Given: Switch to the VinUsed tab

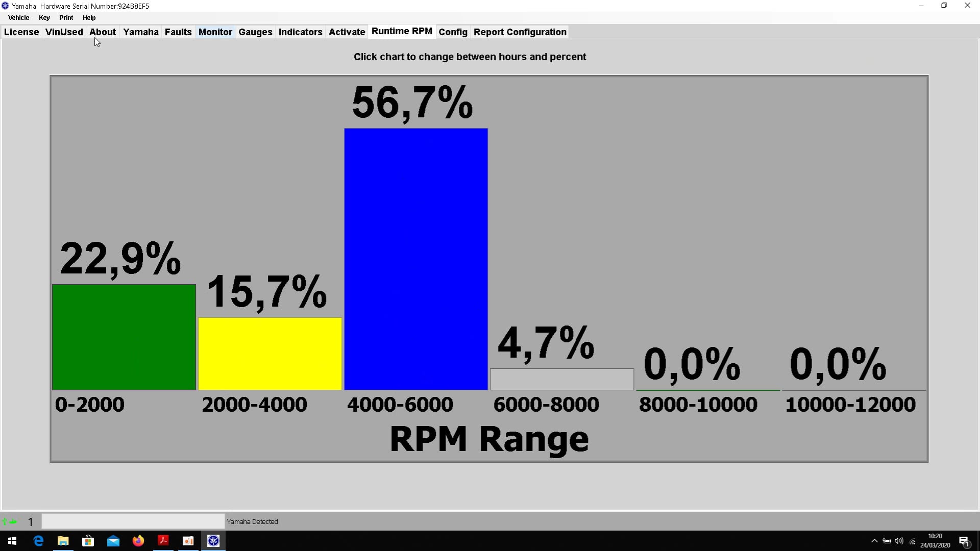Looking at the screenshot, I should point(64,32).
